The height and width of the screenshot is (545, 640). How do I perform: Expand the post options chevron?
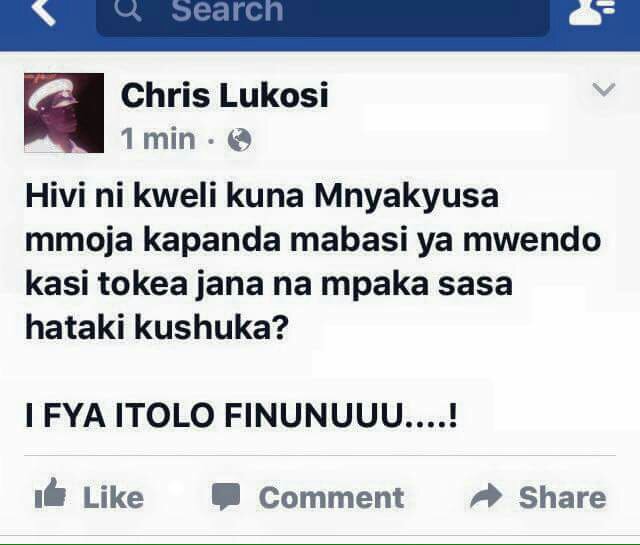603,89
